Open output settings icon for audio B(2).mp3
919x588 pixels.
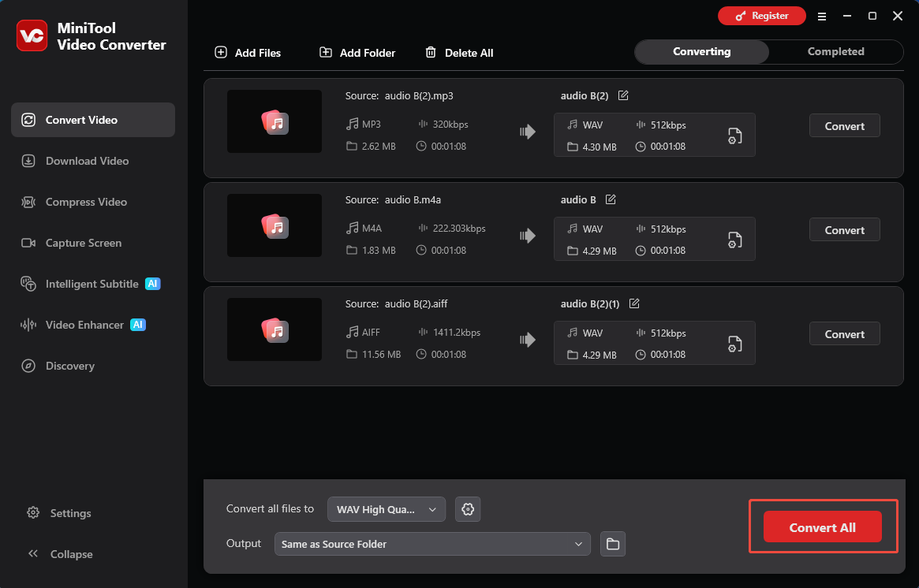click(734, 136)
